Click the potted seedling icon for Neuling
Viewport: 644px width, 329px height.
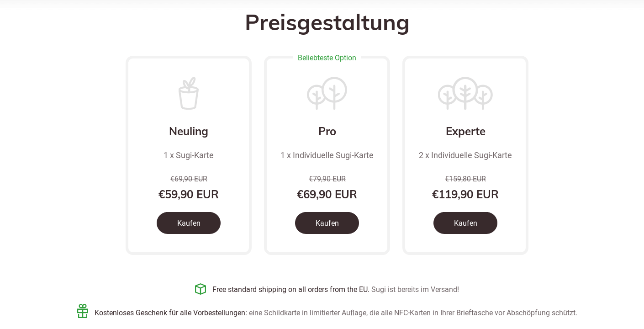(x=189, y=93)
